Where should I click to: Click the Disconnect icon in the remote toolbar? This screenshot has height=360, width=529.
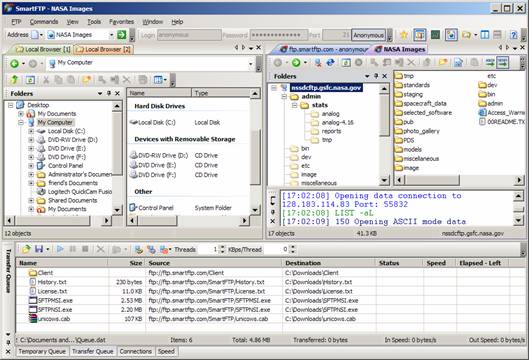pyautogui.click(x=317, y=62)
